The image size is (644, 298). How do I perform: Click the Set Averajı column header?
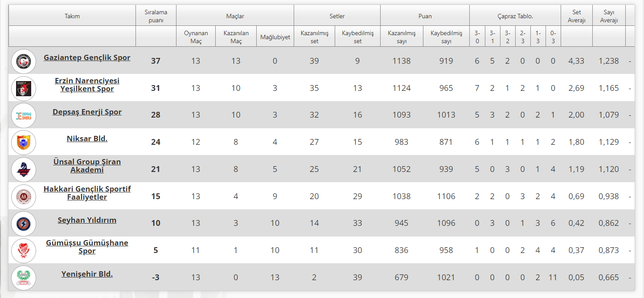coord(576,16)
